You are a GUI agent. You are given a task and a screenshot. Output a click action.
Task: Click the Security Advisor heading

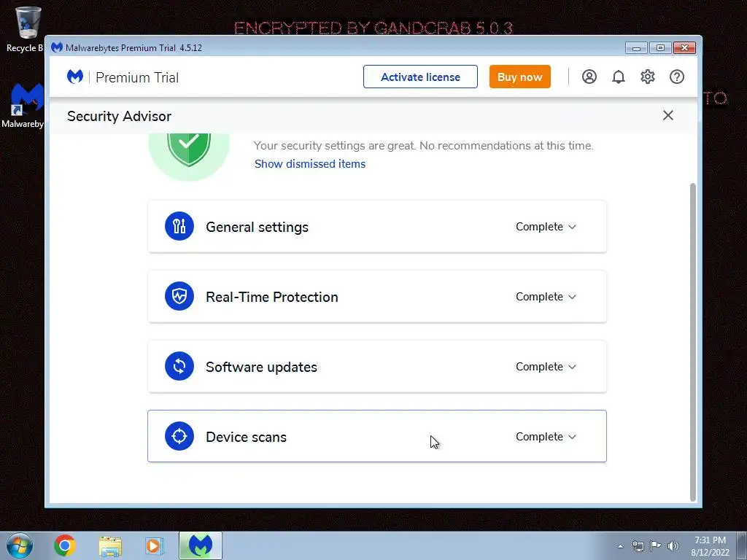(x=119, y=116)
